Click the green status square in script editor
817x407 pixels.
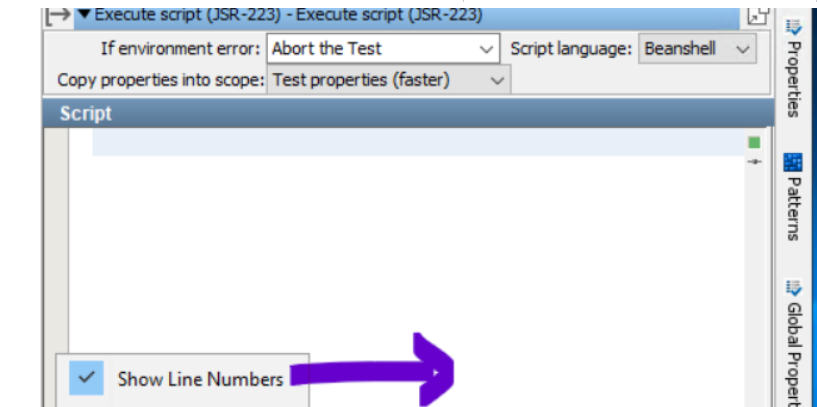[x=754, y=142]
